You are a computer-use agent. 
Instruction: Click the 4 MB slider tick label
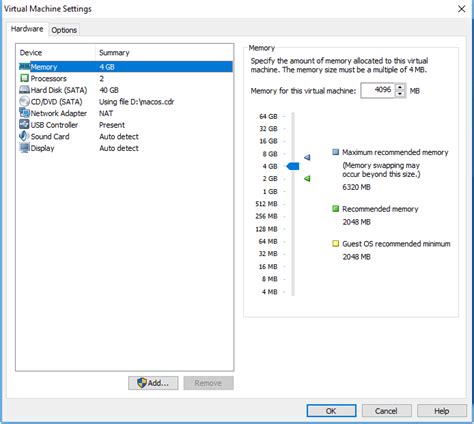(270, 292)
